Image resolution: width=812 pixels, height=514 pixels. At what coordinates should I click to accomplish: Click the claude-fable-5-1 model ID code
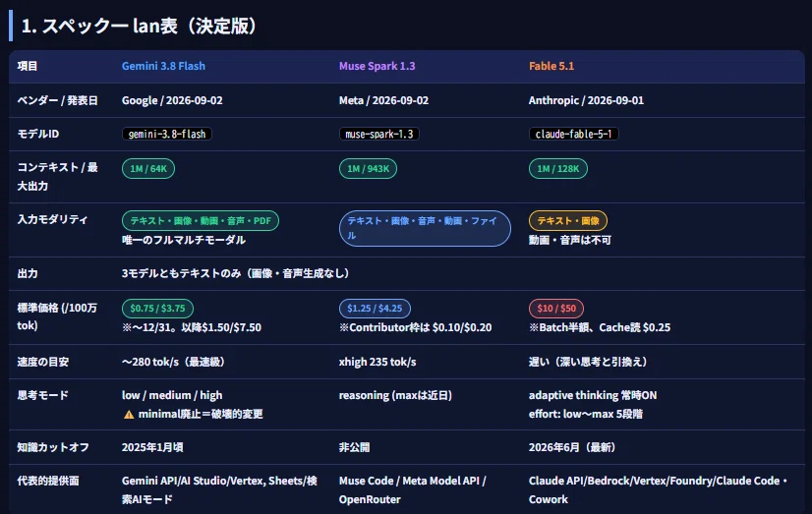574,134
